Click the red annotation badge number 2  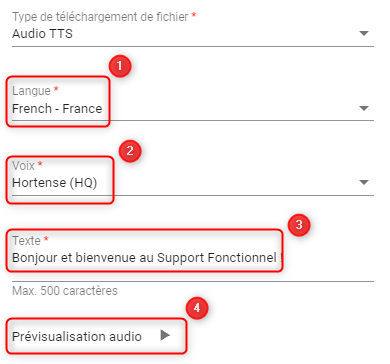[130, 151]
